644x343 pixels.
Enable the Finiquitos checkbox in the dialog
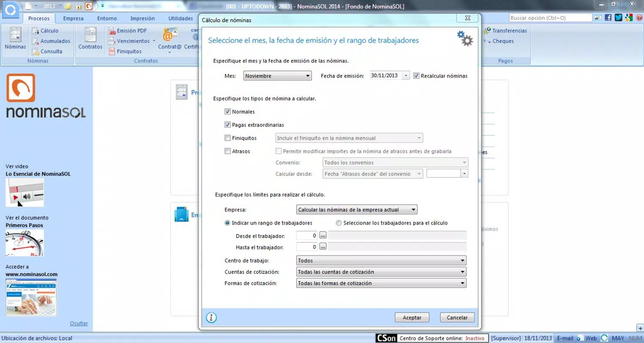pos(228,138)
